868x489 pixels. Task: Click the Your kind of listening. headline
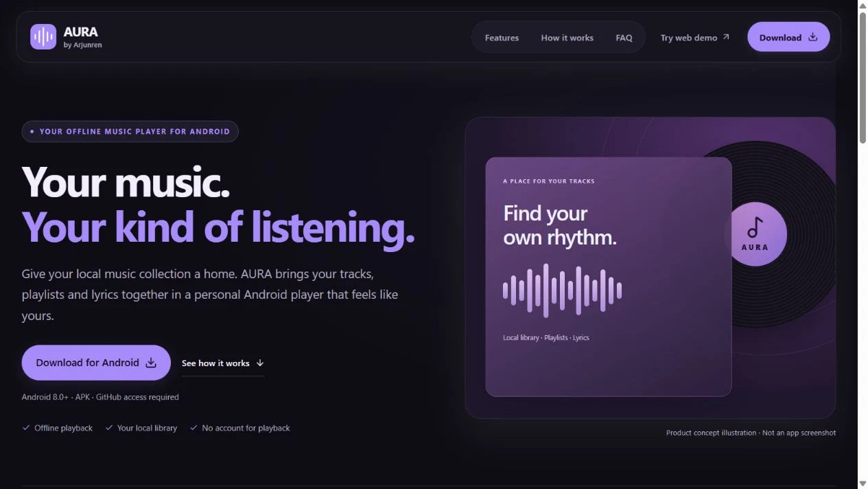218,227
